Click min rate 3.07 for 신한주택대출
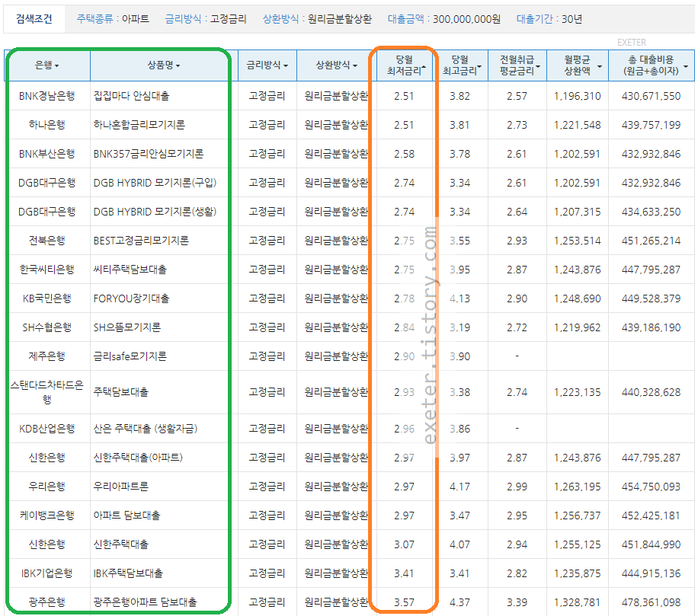 tap(404, 544)
